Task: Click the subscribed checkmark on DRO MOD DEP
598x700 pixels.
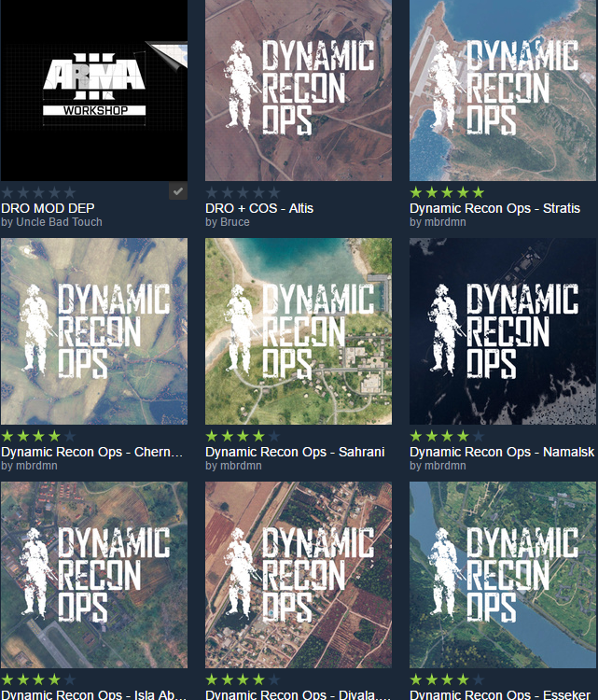Action: [x=178, y=191]
